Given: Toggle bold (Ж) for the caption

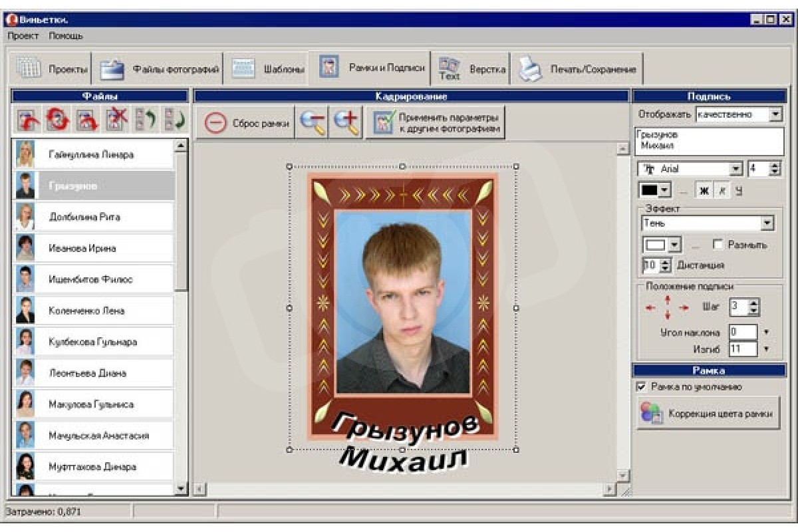Looking at the screenshot, I should pyautogui.click(x=704, y=191).
